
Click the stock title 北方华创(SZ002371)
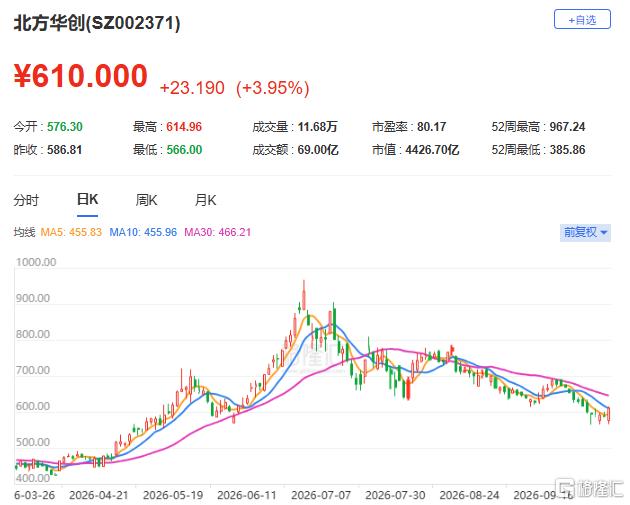tap(97, 23)
